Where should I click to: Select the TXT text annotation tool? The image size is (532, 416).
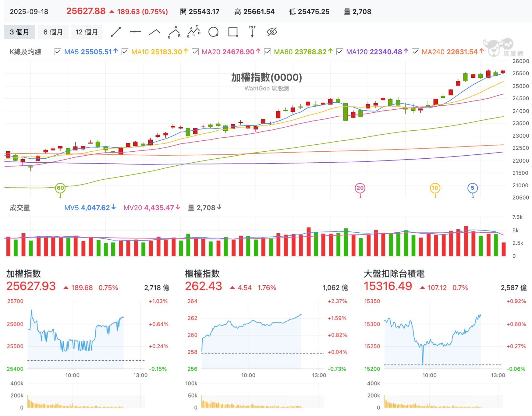[x=252, y=32]
